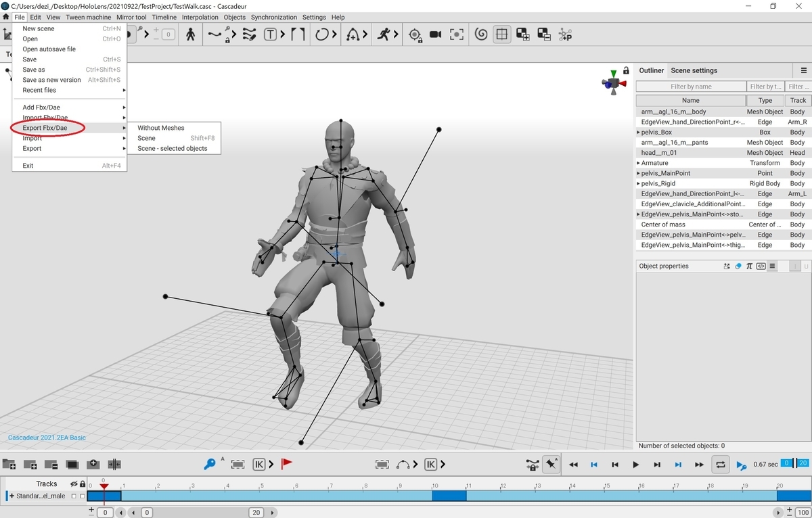Click the blue key icon above timeline
This screenshot has width=812, height=518.
tap(210, 464)
